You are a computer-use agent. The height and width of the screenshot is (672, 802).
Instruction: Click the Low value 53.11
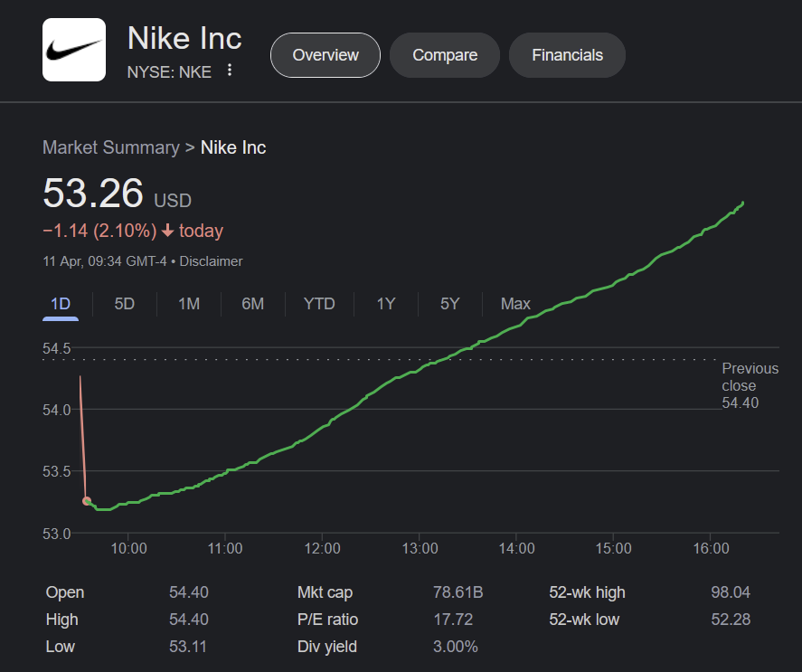click(x=188, y=647)
